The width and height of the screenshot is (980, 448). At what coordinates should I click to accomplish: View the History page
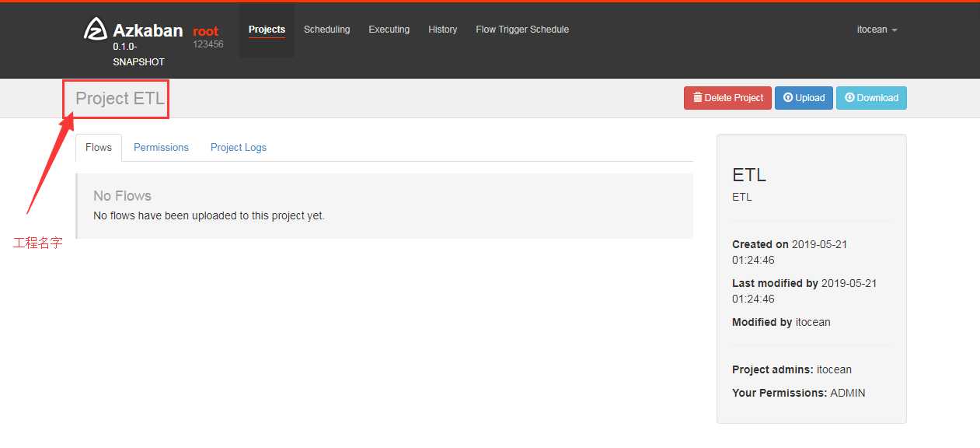[442, 30]
